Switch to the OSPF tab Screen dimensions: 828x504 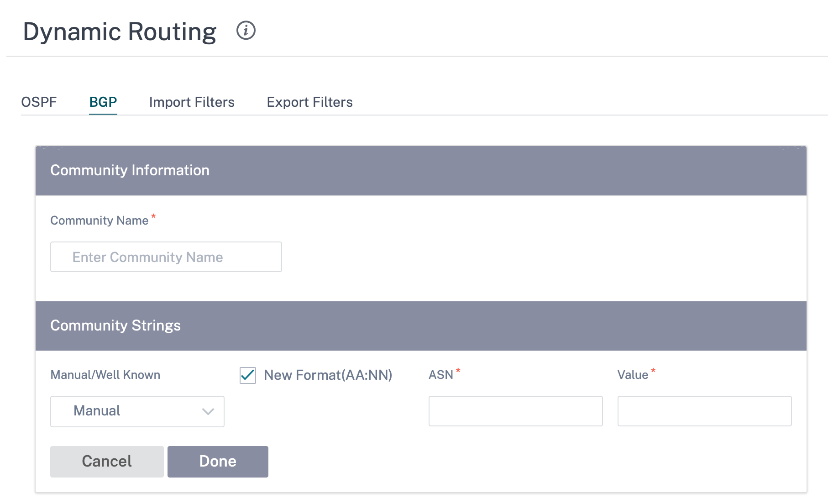[39, 102]
